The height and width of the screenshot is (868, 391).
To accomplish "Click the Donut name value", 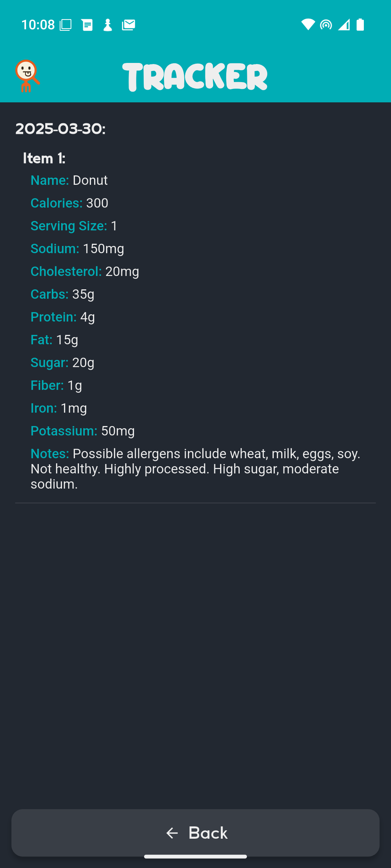I will coord(90,180).
